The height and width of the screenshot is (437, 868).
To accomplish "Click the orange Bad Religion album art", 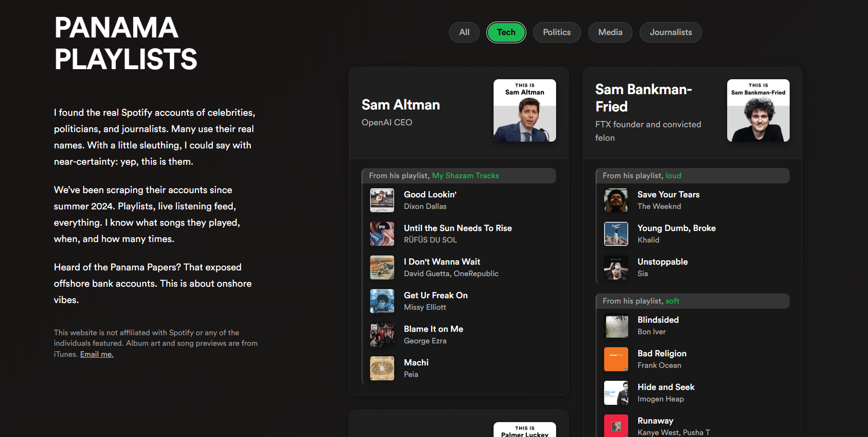I will [x=616, y=359].
